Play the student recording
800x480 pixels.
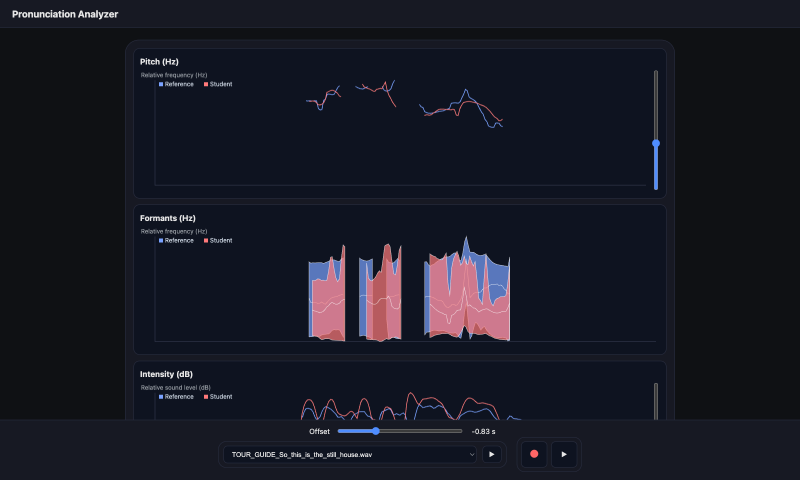pyautogui.click(x=564, y=454)
